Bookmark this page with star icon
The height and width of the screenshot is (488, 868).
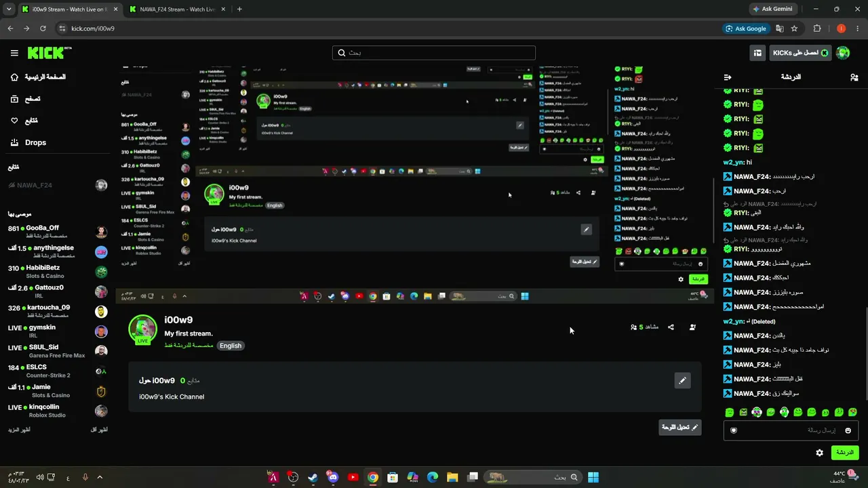click(794, 28)
